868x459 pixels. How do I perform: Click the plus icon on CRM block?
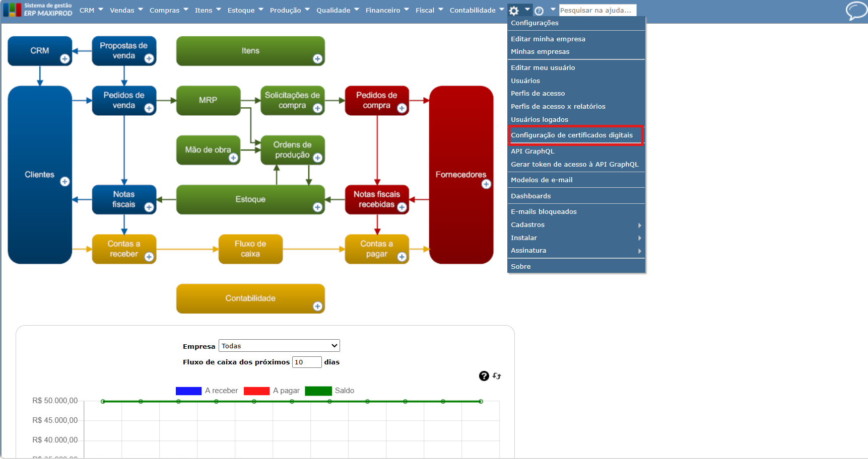click(65, 59)
